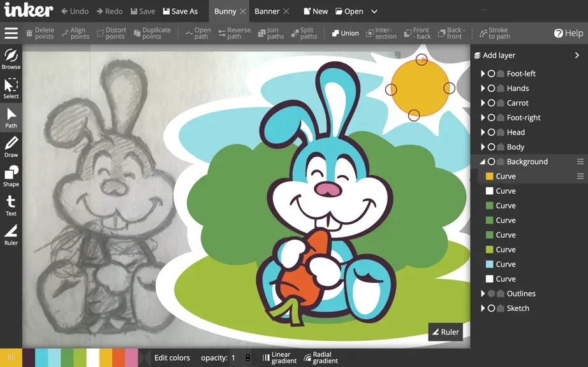
Task: Click the Help icon
Action: click(559, 33)
